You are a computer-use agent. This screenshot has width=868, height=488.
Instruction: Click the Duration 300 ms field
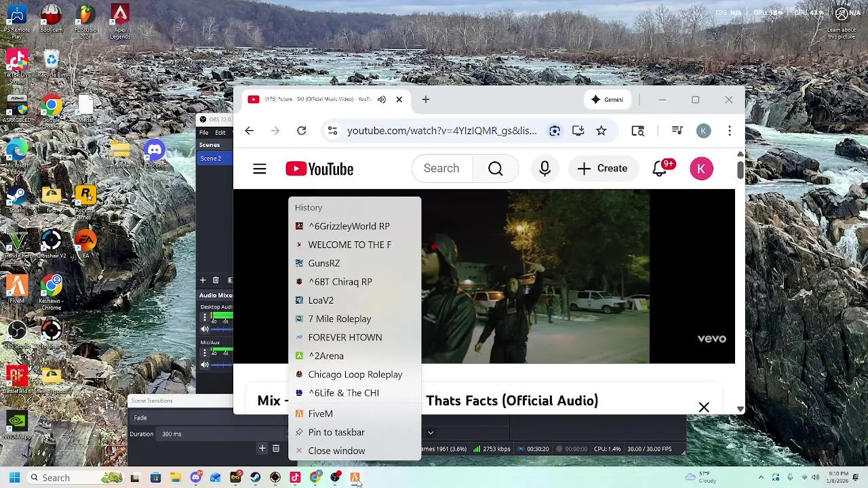click(223, 434)
